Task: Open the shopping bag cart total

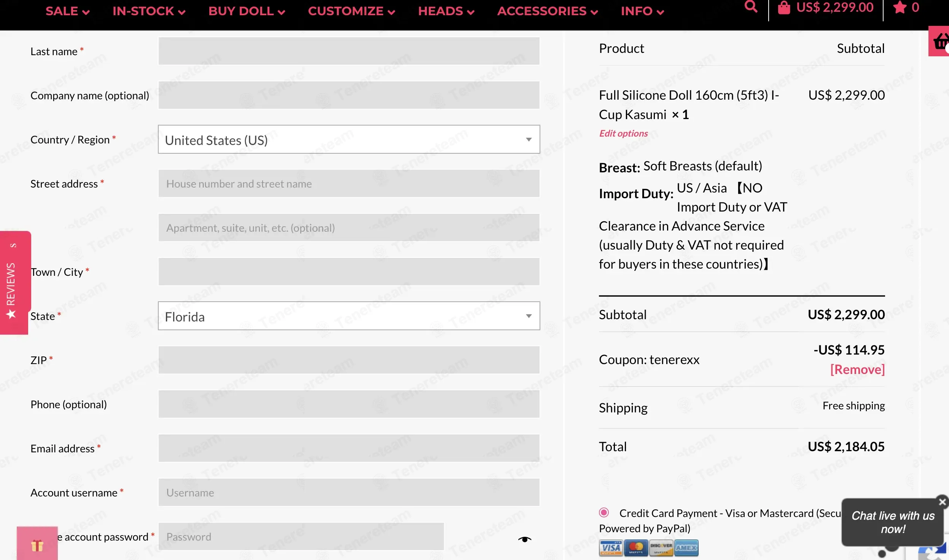Action: pos(826,8)
